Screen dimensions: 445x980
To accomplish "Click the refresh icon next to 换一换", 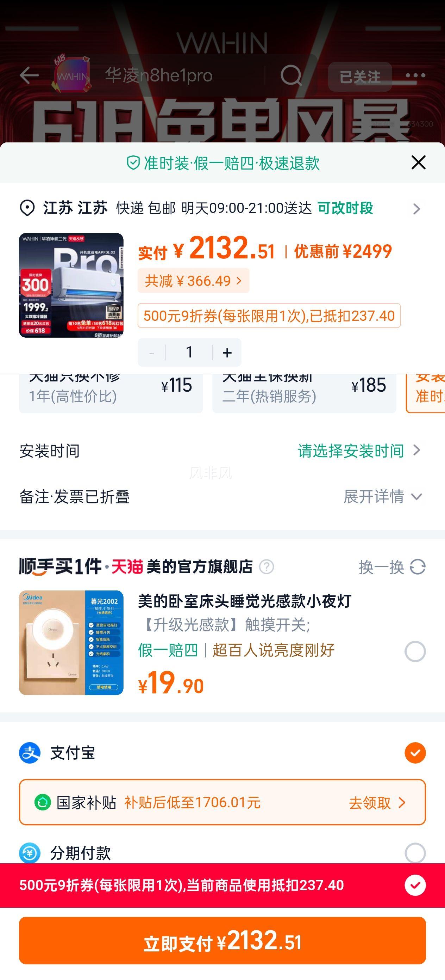I will [x=418, y=567].
